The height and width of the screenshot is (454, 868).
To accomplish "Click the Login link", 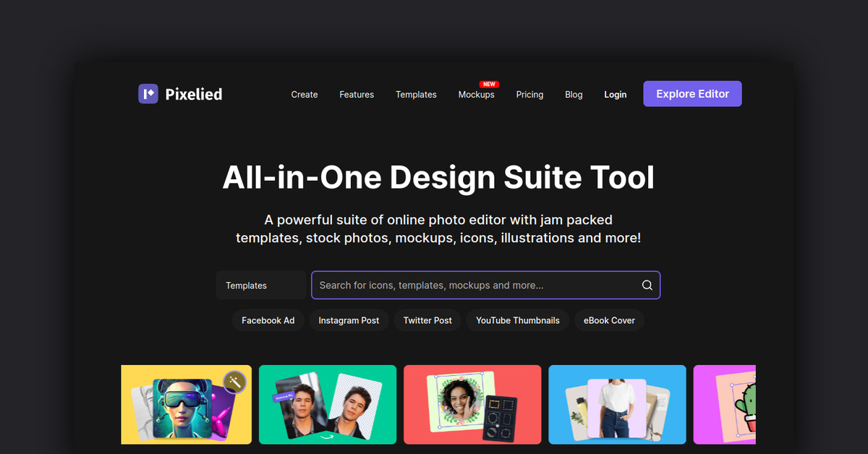I will pos(615,94).
